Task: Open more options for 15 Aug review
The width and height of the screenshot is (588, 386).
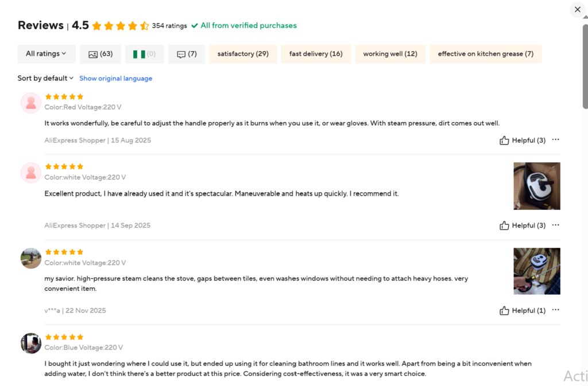Action: (555, 140)
